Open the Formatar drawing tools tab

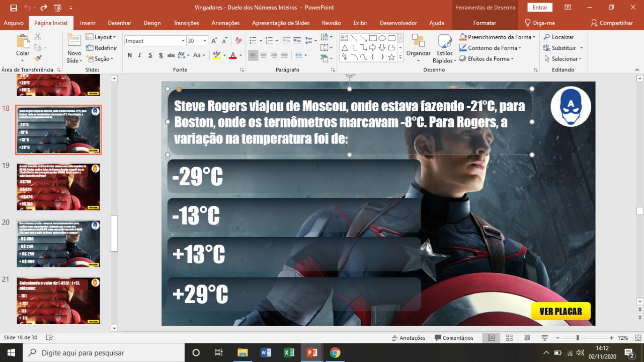coord(485,23)
